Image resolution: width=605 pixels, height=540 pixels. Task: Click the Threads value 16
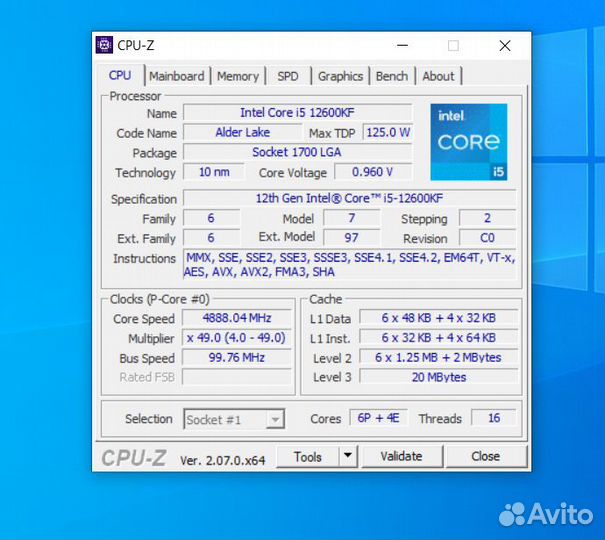click(x=494, y=418)
